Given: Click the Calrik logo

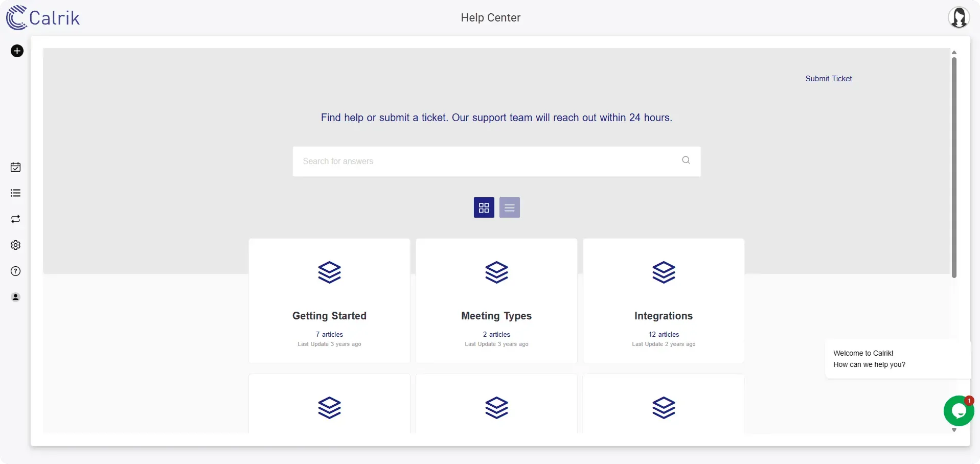Looking at the screenshot, I should pyautogui.click(x=43, y=17).
